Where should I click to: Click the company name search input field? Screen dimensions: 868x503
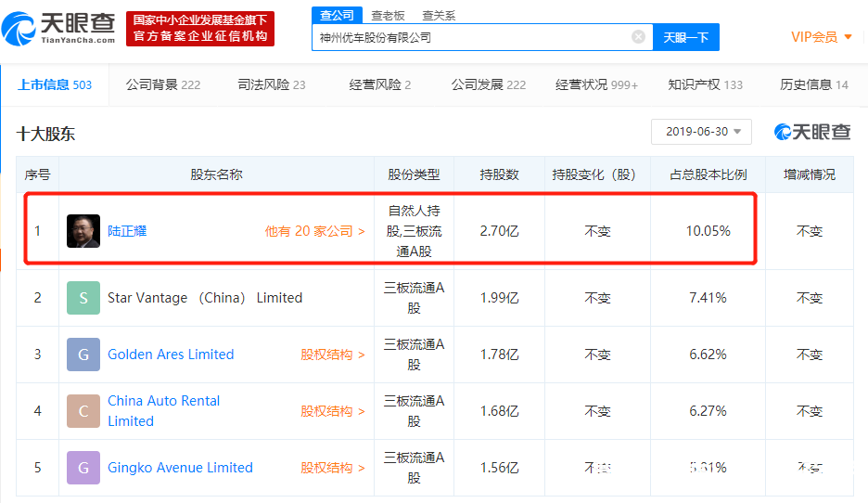(x=471, y=37)
